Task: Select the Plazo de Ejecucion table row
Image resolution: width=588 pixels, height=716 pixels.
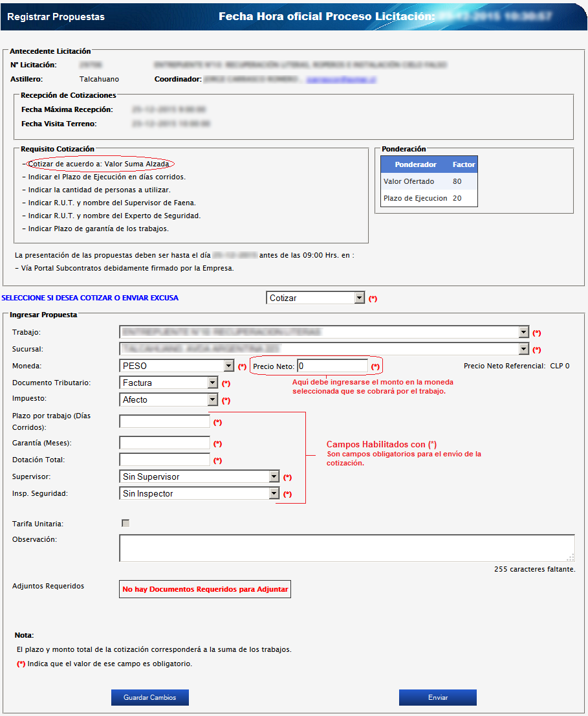Action: click(430, 198)
